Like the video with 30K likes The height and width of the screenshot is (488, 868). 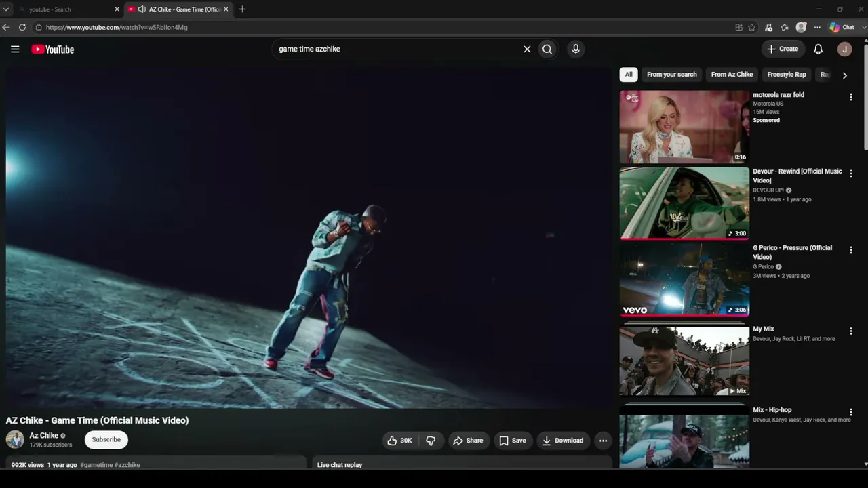point(399,441)
